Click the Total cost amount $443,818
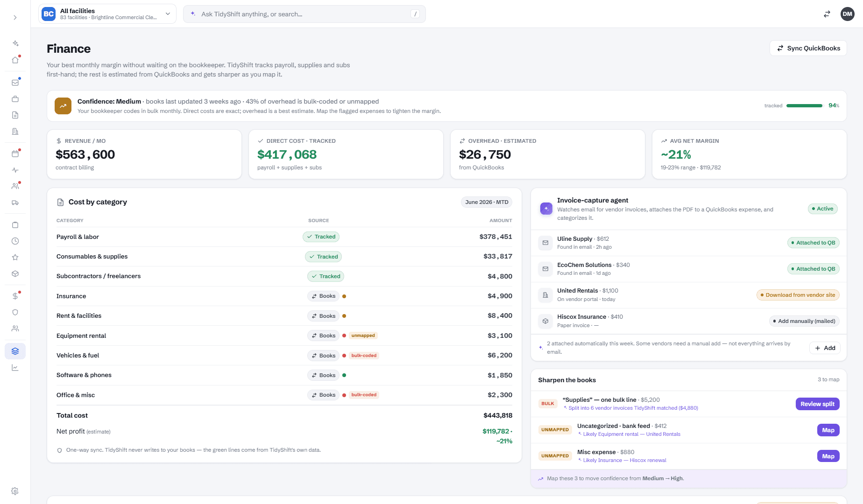Screen dimensions: 863x504 tap(498, 415)
